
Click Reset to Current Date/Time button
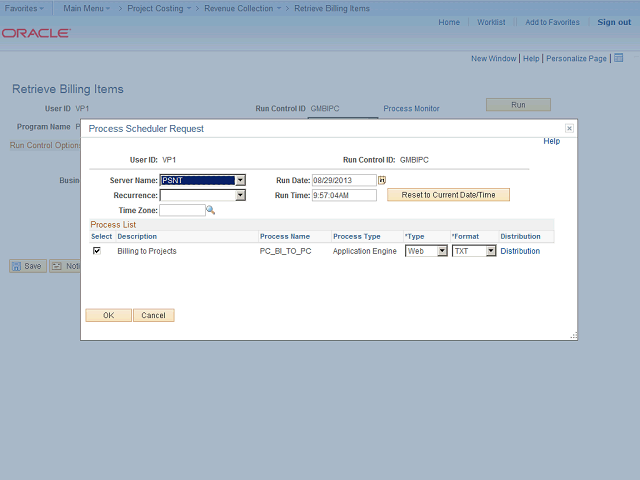pyautogui.click(x=448, y=195)
